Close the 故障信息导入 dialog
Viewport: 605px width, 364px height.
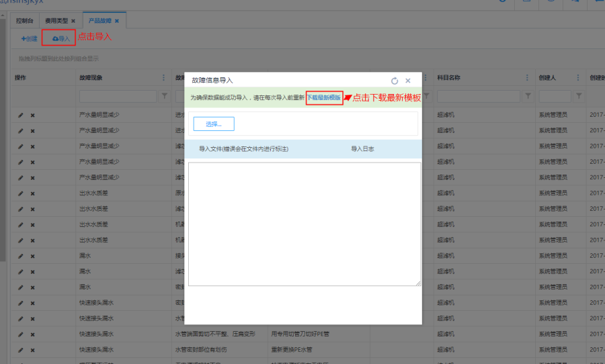[408, 81]
